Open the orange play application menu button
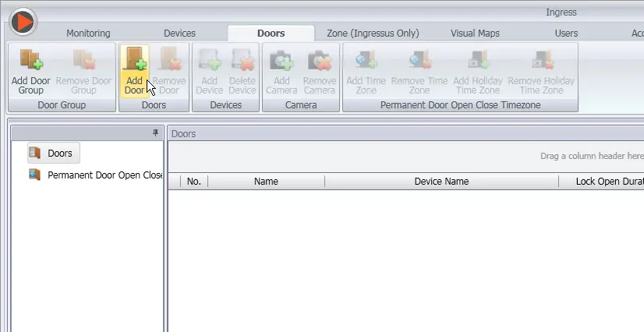 tap(23, 21)
